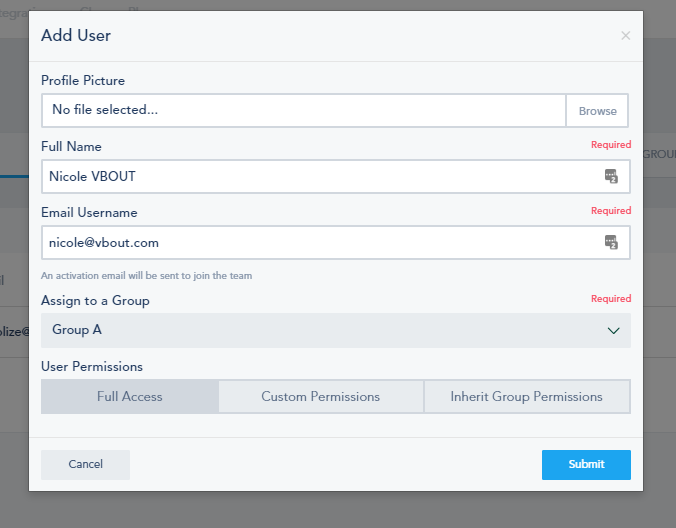Close the Add User dialog with the X
Image resolution: width=676 pixels, height=528 pixels.
click(x=626, y=35)
